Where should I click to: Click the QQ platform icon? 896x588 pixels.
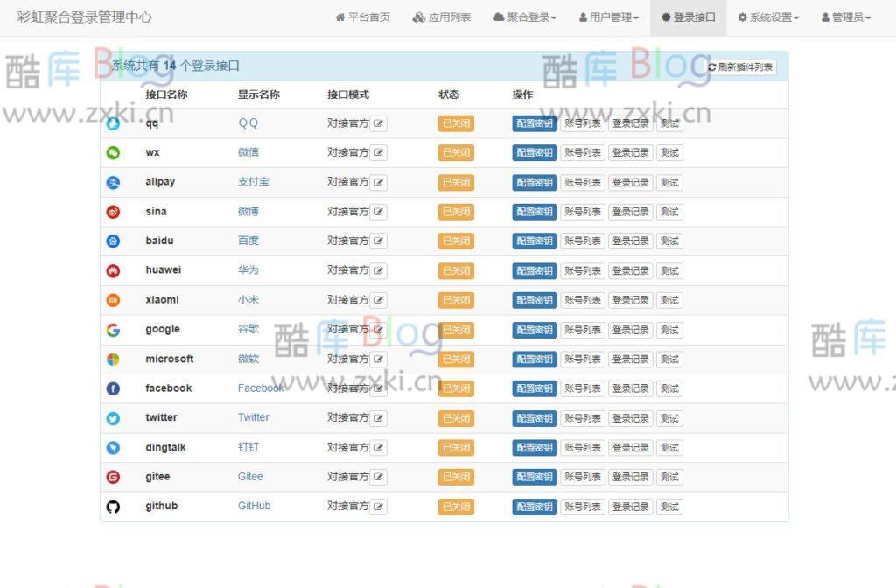point(113,123)
